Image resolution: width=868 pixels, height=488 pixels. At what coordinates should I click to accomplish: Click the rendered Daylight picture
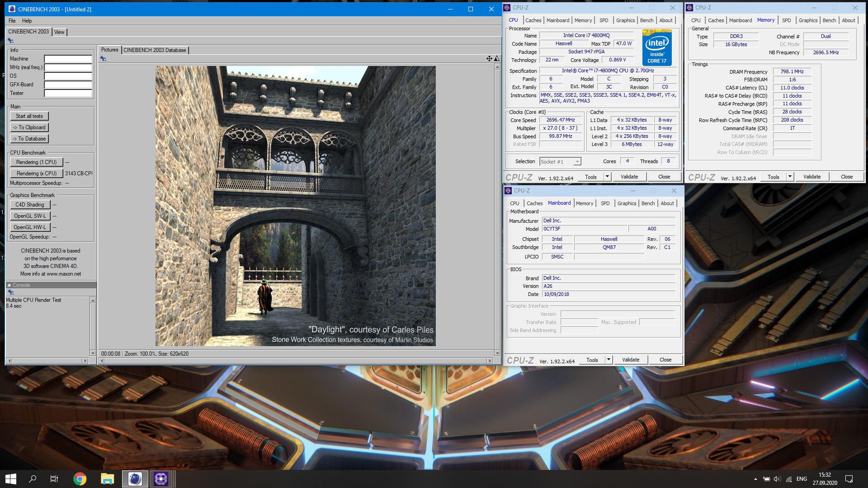(296, 206)
